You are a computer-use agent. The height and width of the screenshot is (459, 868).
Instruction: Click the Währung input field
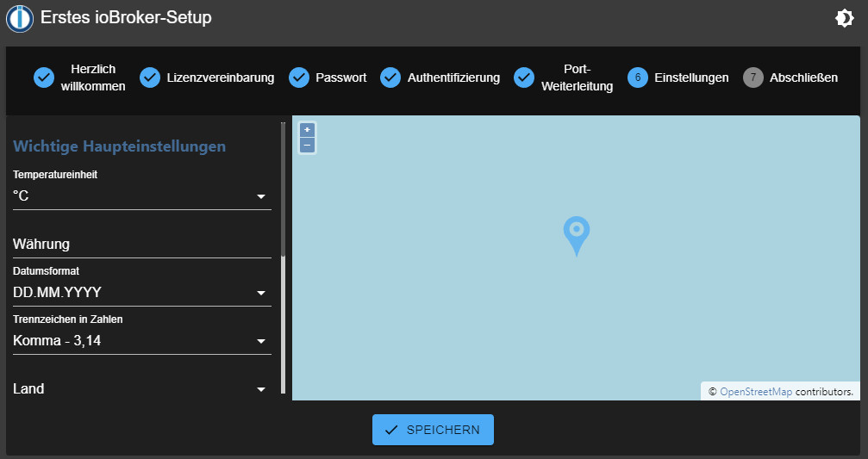click(x=142, y=245)
